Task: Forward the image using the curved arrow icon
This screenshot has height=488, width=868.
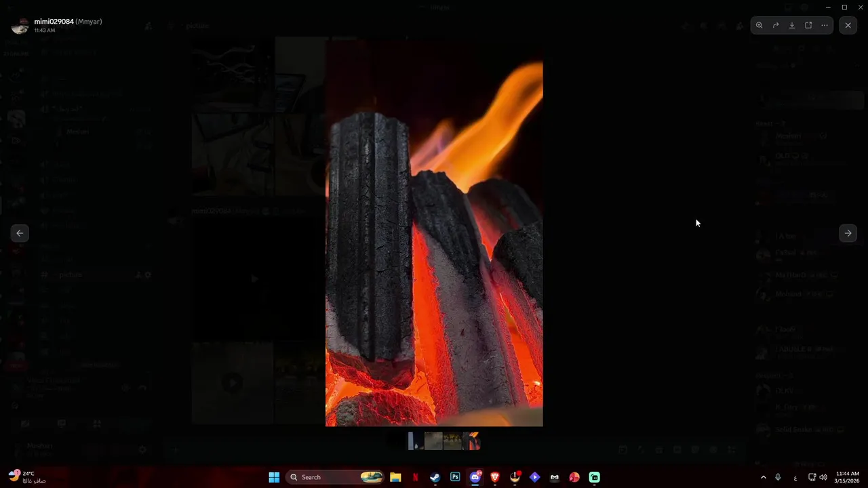Action: (x=776, y=25)
